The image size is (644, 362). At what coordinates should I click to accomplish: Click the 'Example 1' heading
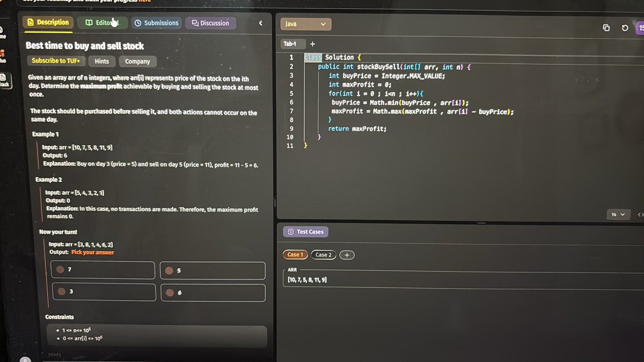point(46,134)
